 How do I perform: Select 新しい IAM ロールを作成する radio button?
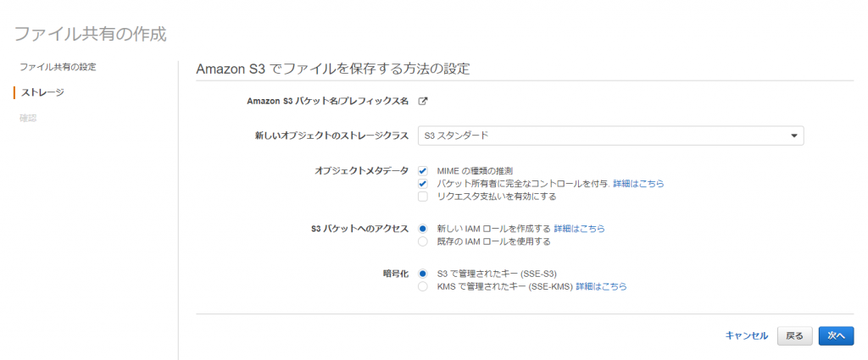coord(423,229)
